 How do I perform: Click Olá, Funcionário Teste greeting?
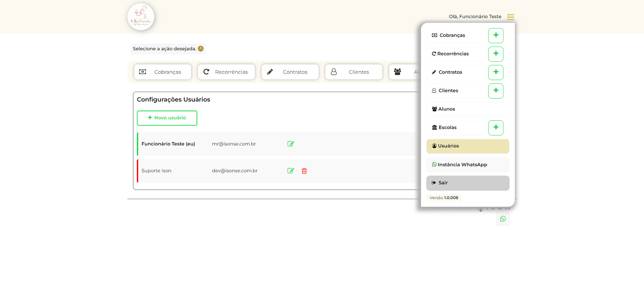(475, 17)
